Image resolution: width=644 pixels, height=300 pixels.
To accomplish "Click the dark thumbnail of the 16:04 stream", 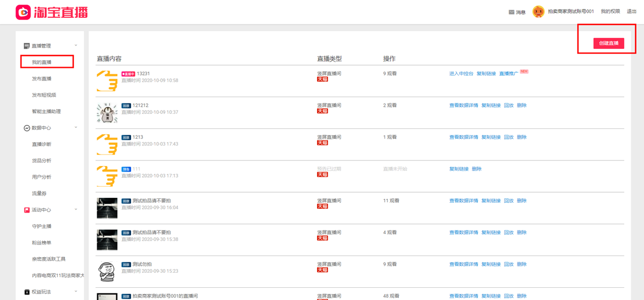I will 107,208.
